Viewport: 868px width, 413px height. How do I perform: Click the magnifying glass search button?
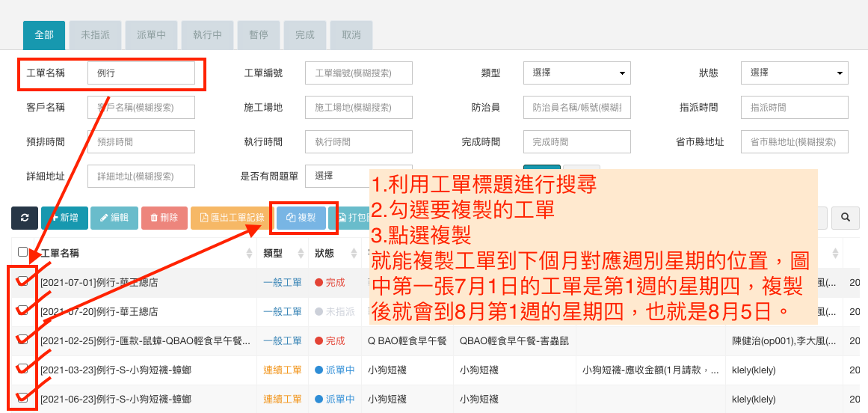[x=846, y=217]
